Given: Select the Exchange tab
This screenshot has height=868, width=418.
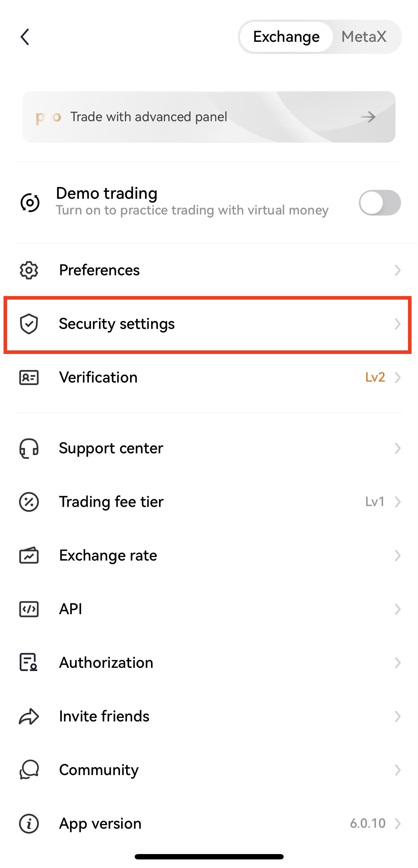Looking at the screenshot, I should click(287, 37).
